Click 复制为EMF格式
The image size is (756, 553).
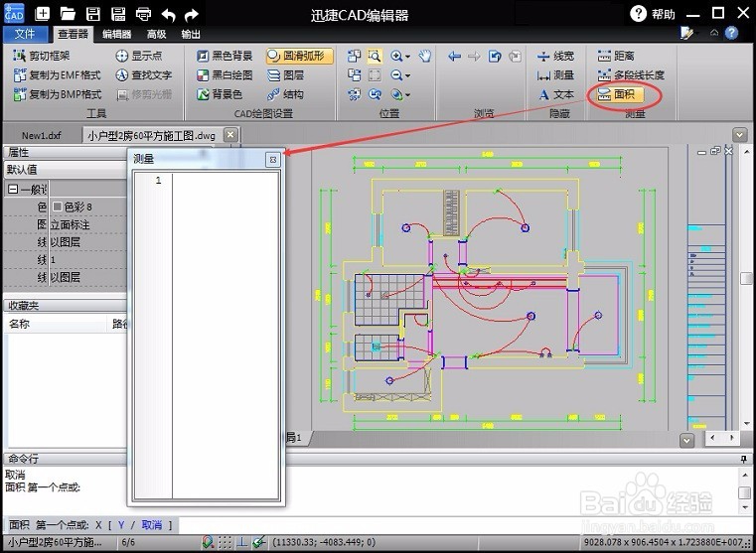coord(57,75)
